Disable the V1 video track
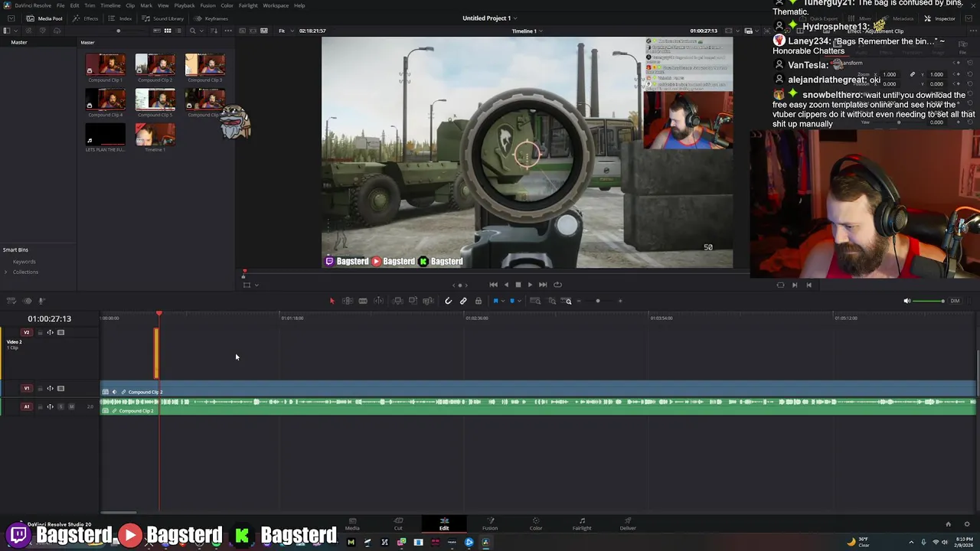The image size is (980, 551). [x=60, y=388]
